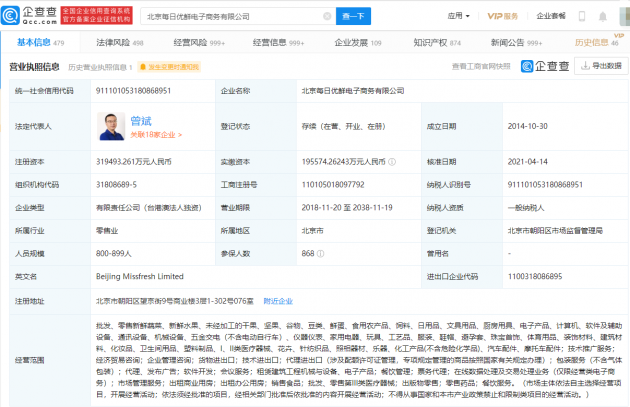This screenshot has width=630, height=407.
Task: Select staff size 800-899人
Action: [x=114, y=254]
